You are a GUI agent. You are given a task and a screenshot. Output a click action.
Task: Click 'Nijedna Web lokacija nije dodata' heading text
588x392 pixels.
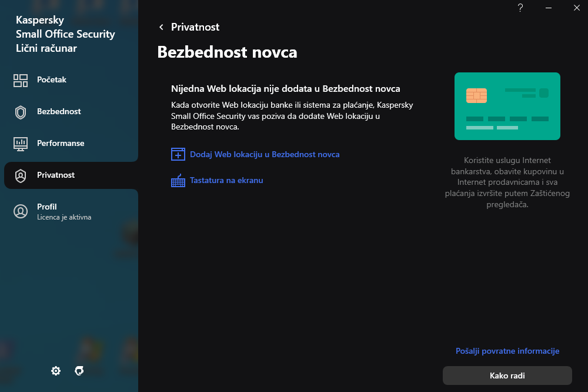pos(286,89)
